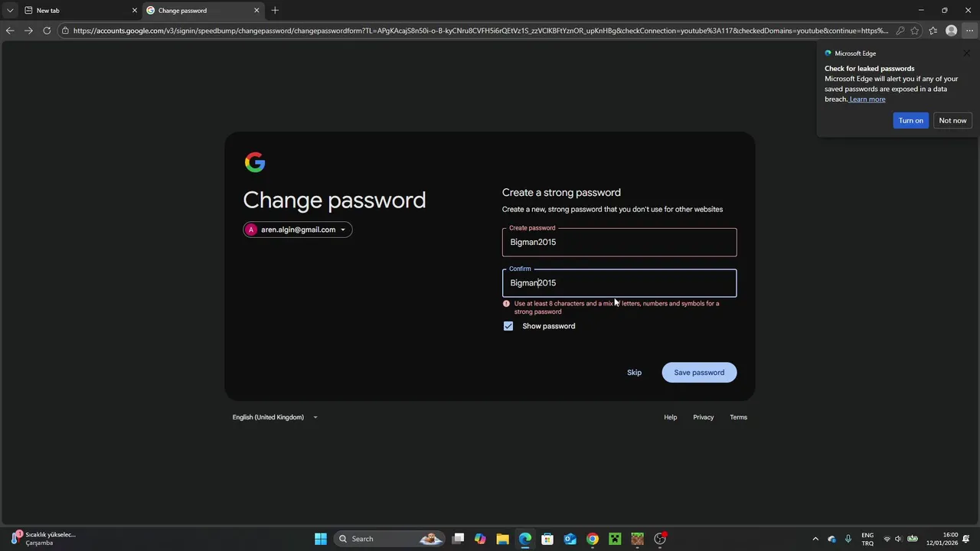The height and width of the screenshot is (551, 980).
Task: Switch the ENG TRQ input language
Action: click(867, 539)
